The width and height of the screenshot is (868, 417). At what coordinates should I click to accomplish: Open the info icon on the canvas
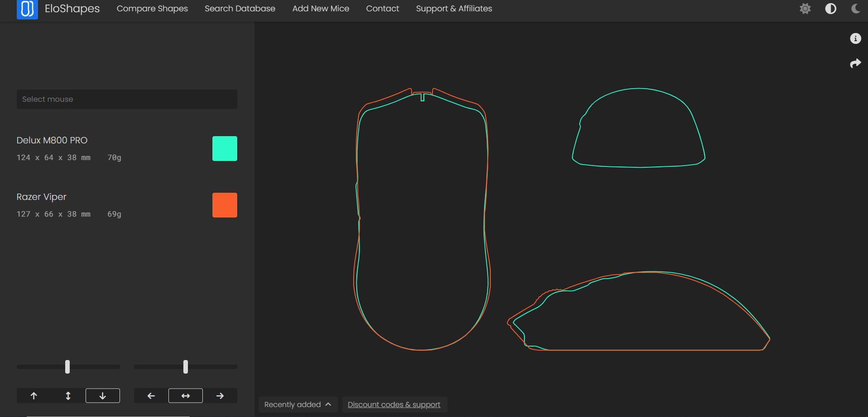(x=855, y=38)
